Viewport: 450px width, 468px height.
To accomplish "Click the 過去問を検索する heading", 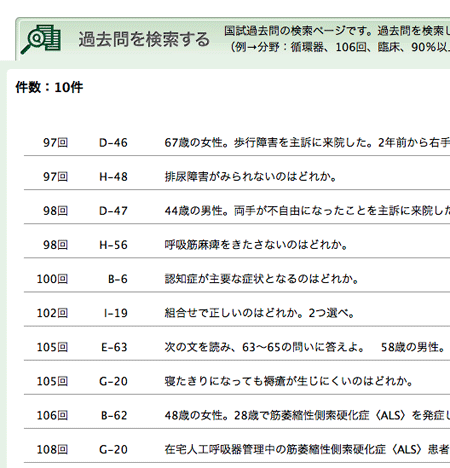I will click(144, 39).
